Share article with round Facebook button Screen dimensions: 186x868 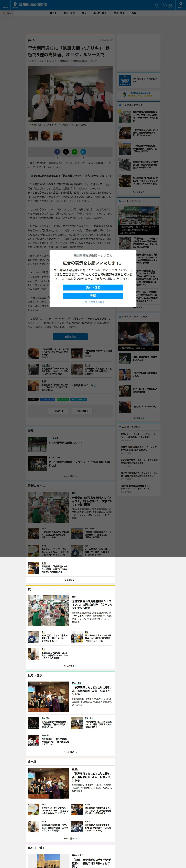(x=57, y=152)
